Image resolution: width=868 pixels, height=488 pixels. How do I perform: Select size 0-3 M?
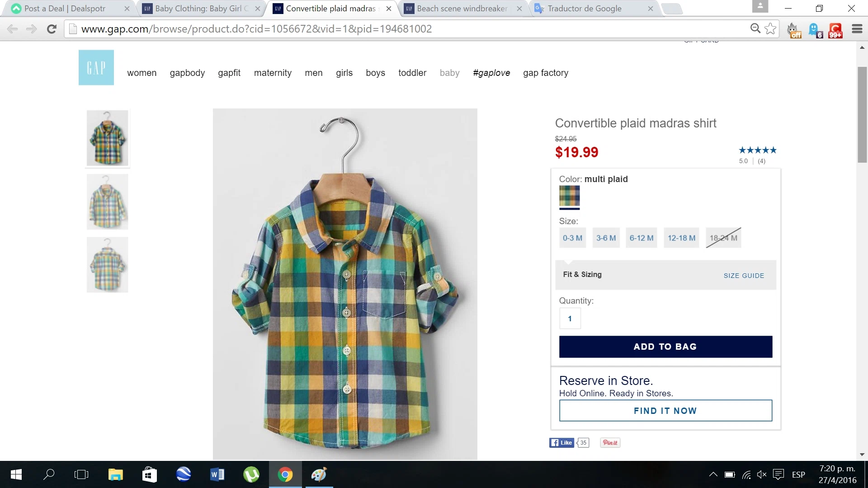(572, 238)
